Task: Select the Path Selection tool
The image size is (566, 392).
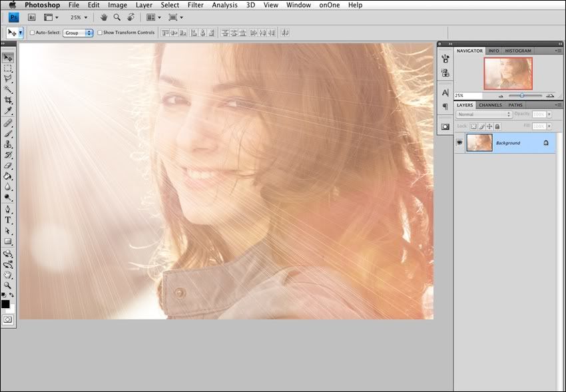Action: pos(8,231)
